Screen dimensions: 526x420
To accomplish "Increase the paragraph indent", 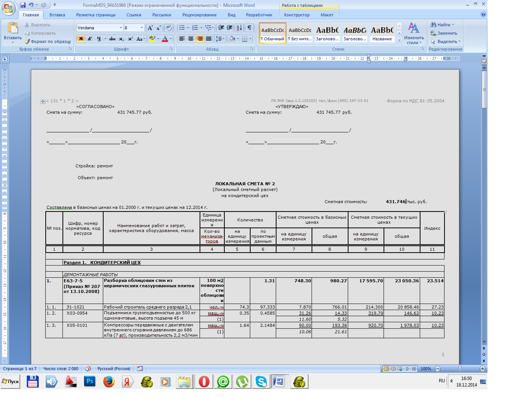I will point(229,28).
